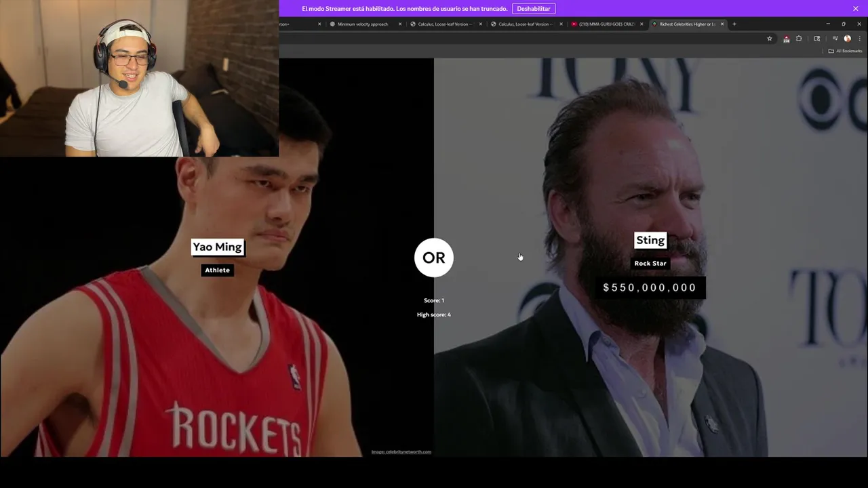Screen dimensions: 868x488
Task: Switch to the first Calculus, Loose-leaf Version tab
Action: (x=446, y=24)
